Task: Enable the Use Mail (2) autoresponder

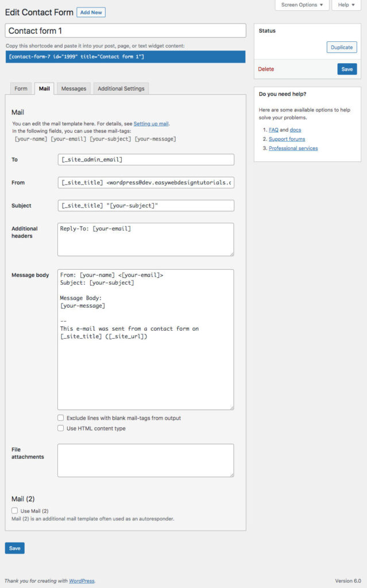Action: click(14, 510)
